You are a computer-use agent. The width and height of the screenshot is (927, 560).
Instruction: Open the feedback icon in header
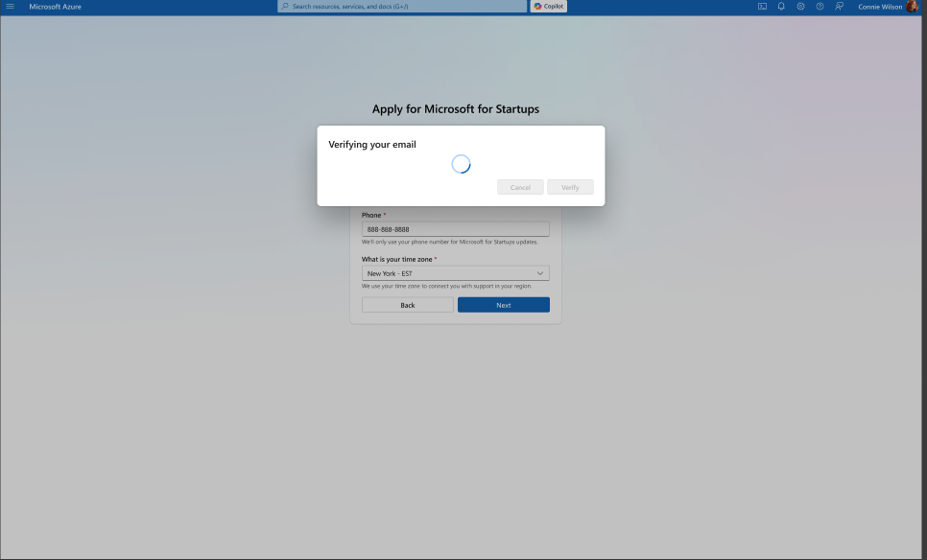(839, 7)
